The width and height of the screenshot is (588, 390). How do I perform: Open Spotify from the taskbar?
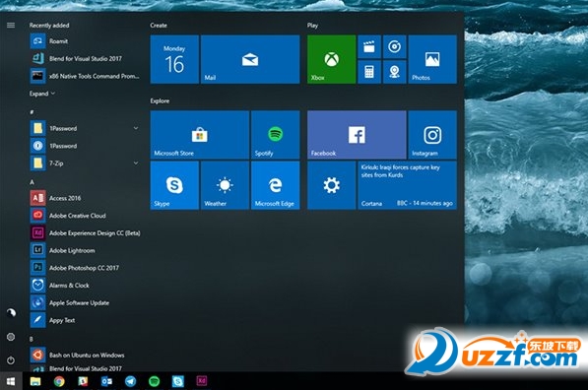154,381
